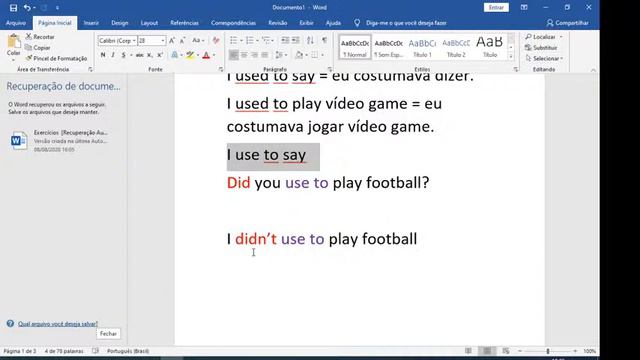Open recovered Exercícios document entry

click(x=61, y=141)
